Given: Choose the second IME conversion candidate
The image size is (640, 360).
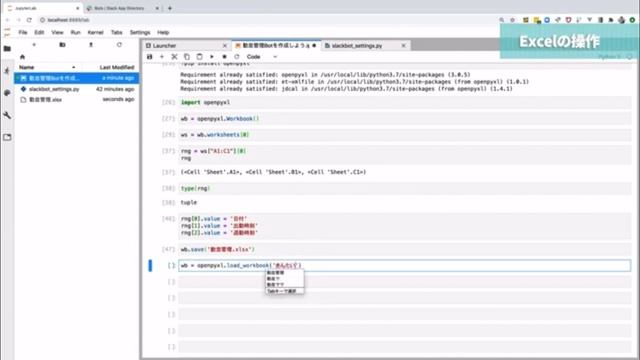Looking at the screenshot, I should pyautogui.click(x=284, y=278).
